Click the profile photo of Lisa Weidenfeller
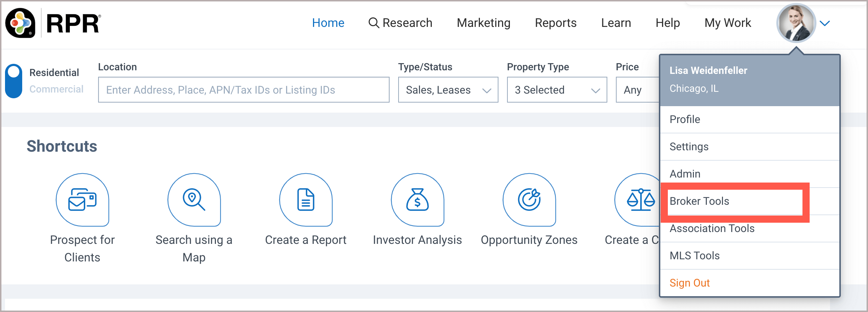The width and height of the screenshot is (868, 312). (796, 23)
